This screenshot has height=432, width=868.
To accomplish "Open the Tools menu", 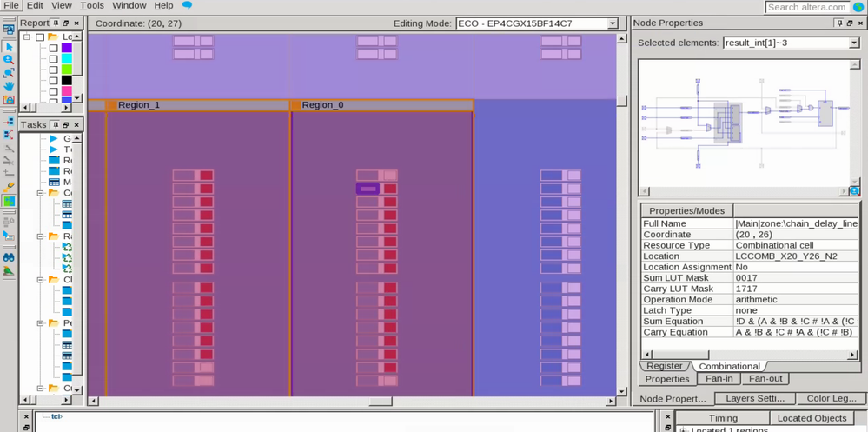I will [92, 5].
